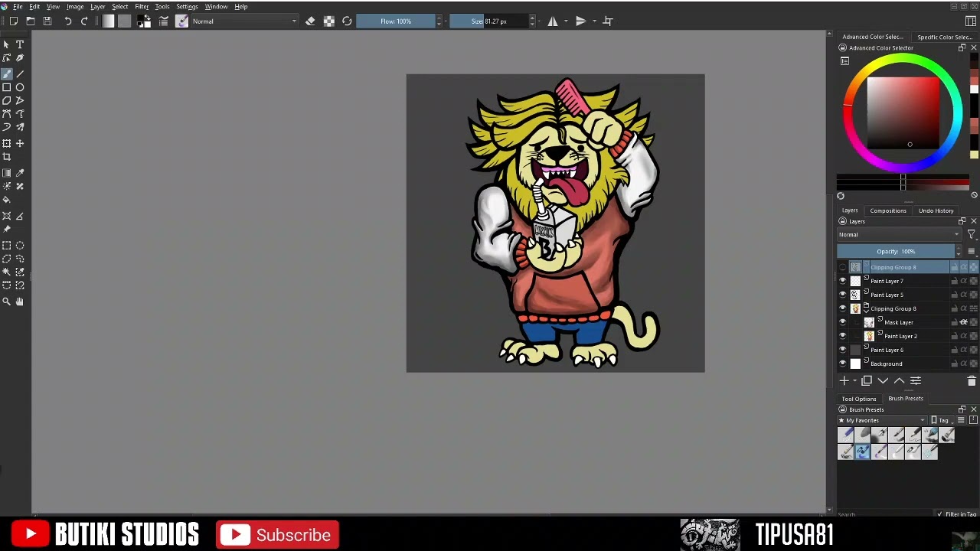Open the Filter menu
Viewport: 980px width, 551px height.
coord(142,6)
